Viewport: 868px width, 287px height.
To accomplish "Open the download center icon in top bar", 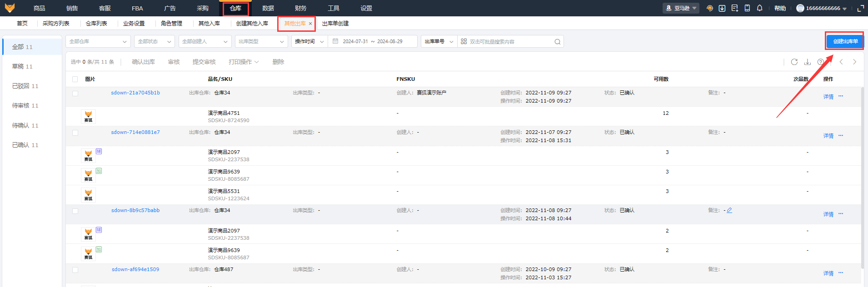I will click(x=722, y=8).
